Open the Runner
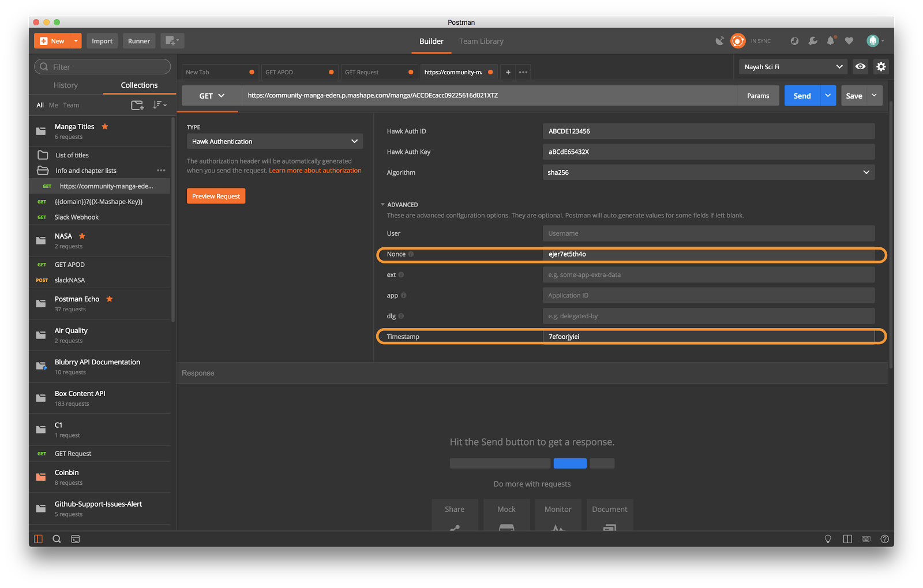Image resolution: width=923 pixels, height=588 pixels. click(x=139, y=41)
